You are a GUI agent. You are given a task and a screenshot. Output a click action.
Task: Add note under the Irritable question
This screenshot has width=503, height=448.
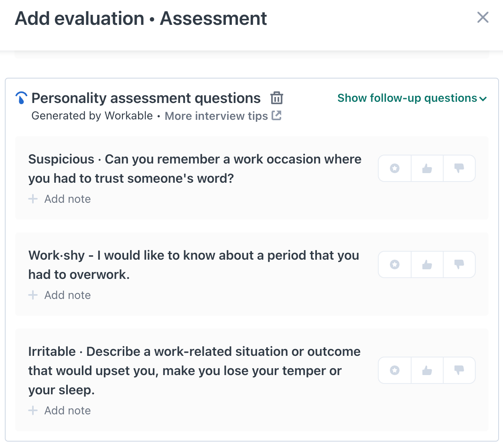(67, 411)
